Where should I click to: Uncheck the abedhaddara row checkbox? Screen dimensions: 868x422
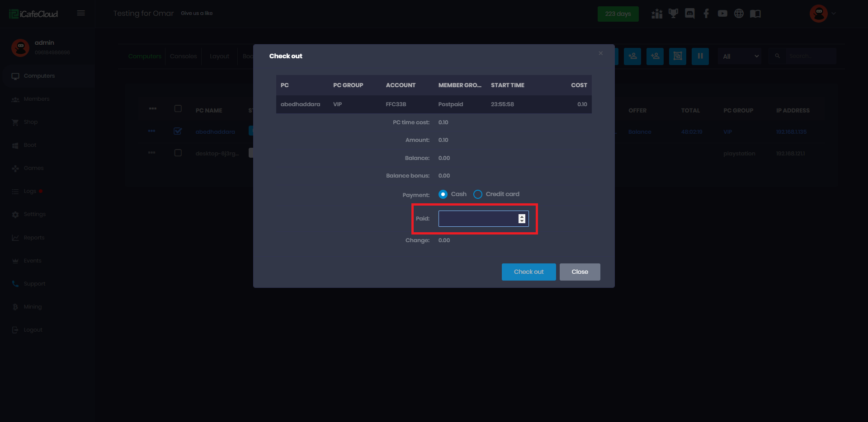178,131
